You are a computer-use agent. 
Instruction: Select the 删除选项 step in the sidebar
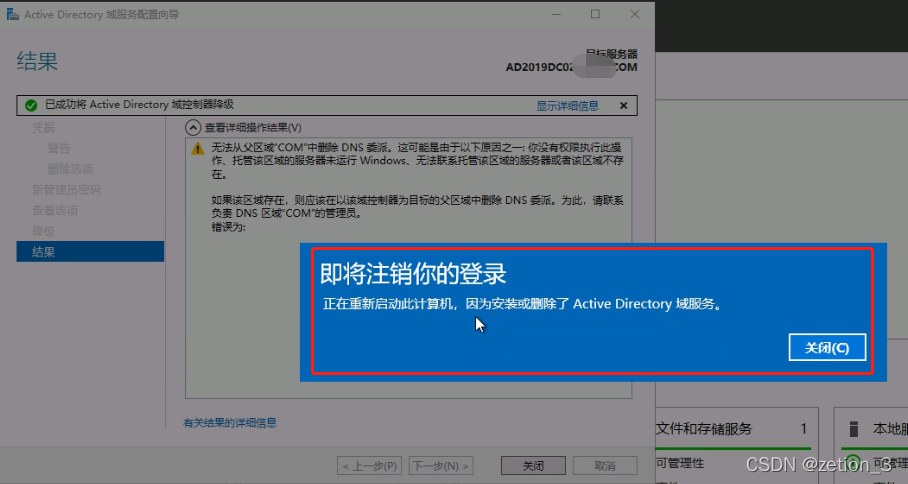70,169
